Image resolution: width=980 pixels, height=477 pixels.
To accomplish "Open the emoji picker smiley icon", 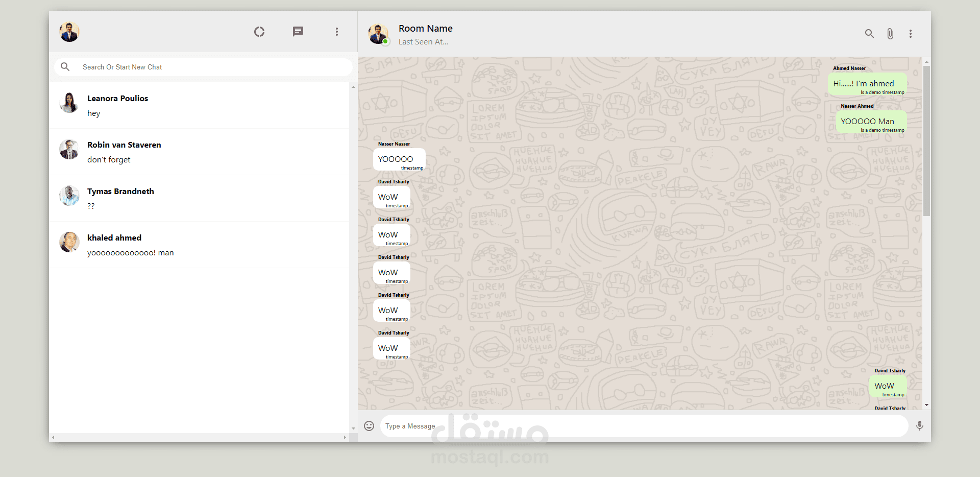I will 369,426.
